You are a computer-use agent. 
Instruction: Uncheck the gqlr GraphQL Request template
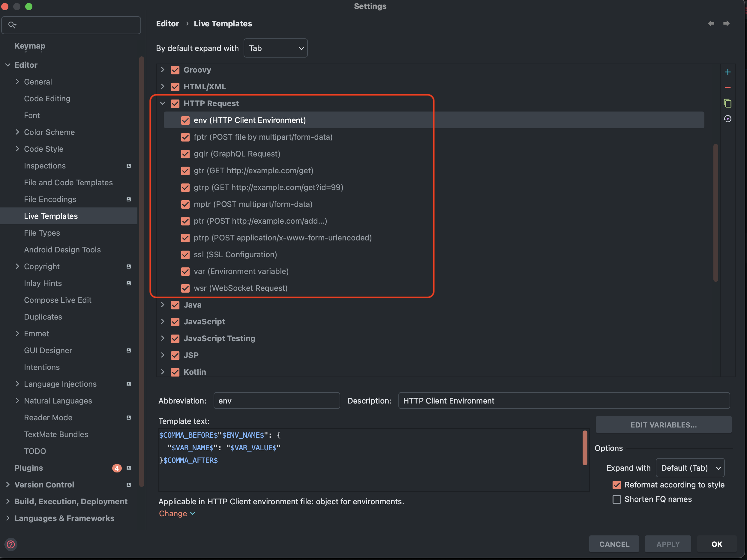click(185, 154)
